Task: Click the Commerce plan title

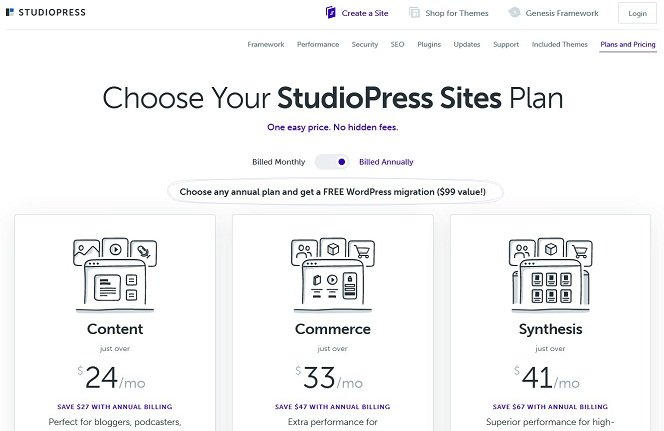Action: (332, 329)
